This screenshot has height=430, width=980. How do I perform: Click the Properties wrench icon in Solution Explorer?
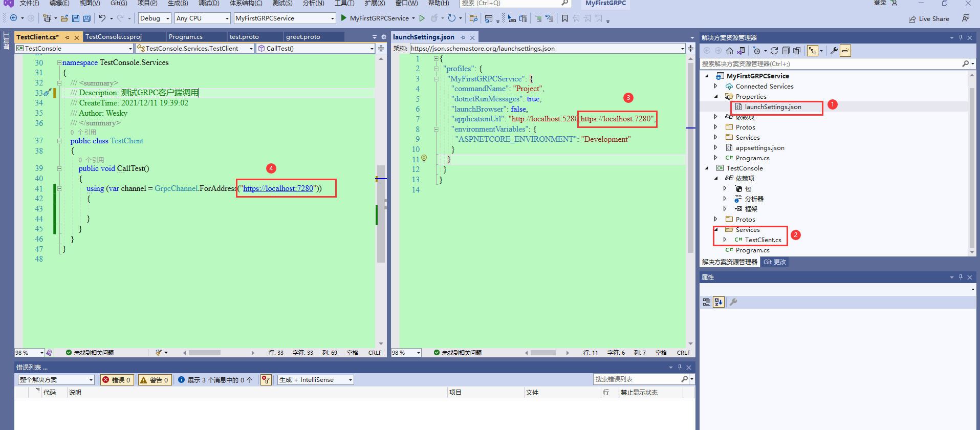(834, 51)
